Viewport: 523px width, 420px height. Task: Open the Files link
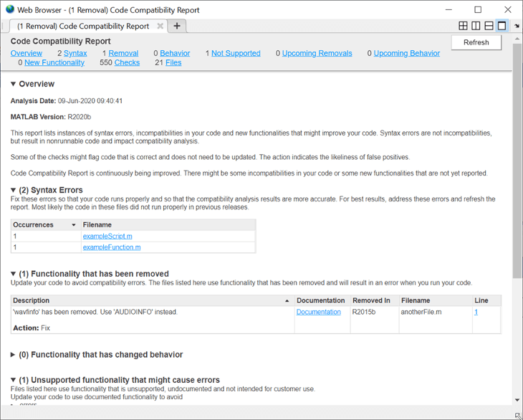173,63
